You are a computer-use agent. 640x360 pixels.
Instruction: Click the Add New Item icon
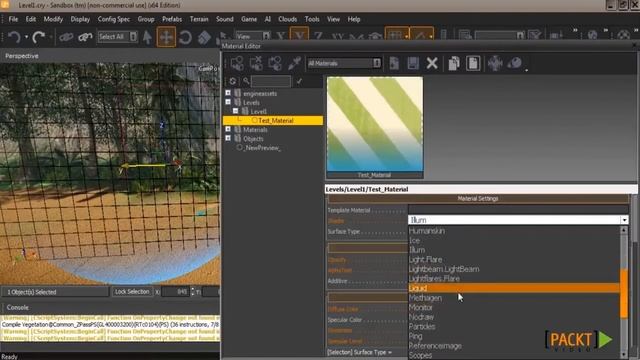point(394,63)
